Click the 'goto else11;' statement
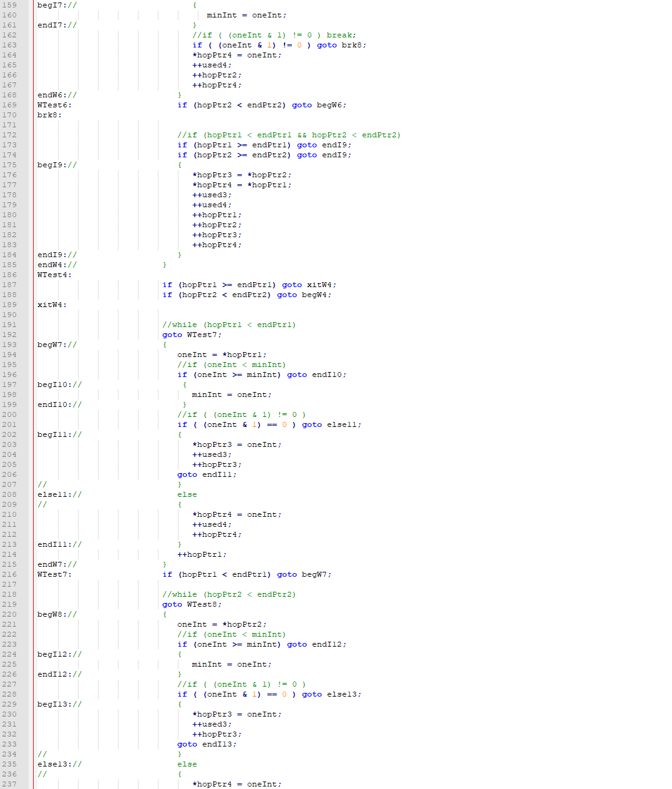Viewport: 672px width, 789px height. (x=332, y=424)
